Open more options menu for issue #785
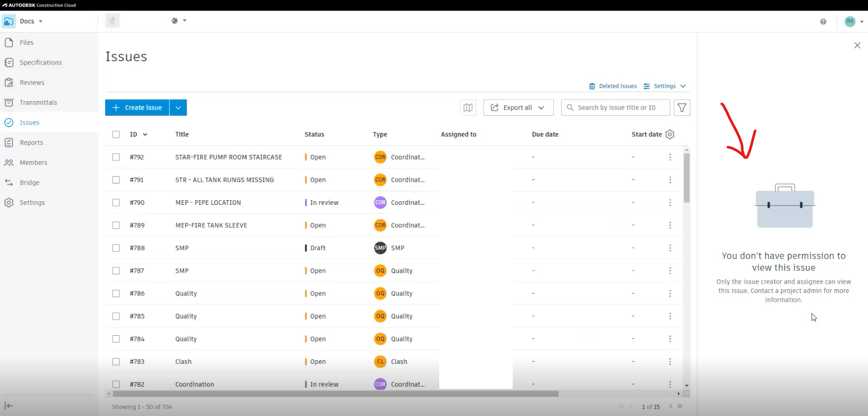868x416 pixels. pos(670,316)
